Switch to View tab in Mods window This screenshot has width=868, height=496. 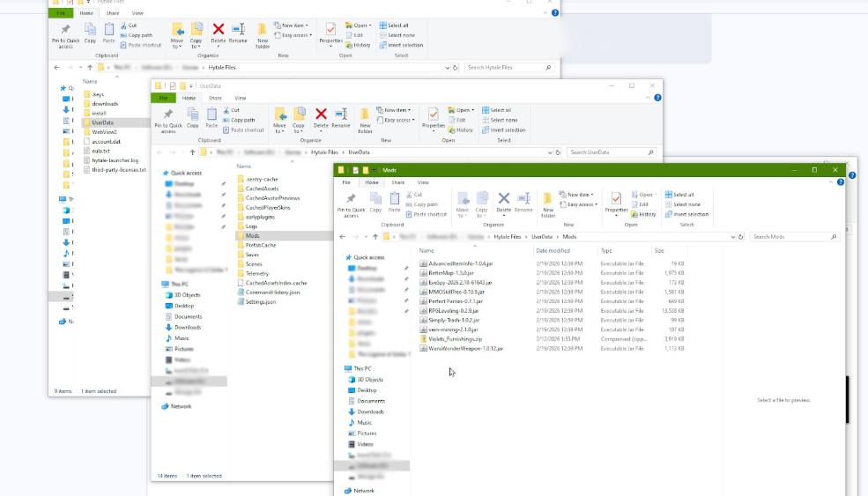click(x=423, y=182)
